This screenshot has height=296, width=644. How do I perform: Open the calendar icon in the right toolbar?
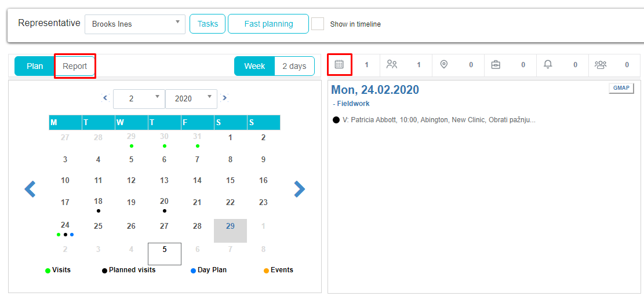(x=339, y=64)
